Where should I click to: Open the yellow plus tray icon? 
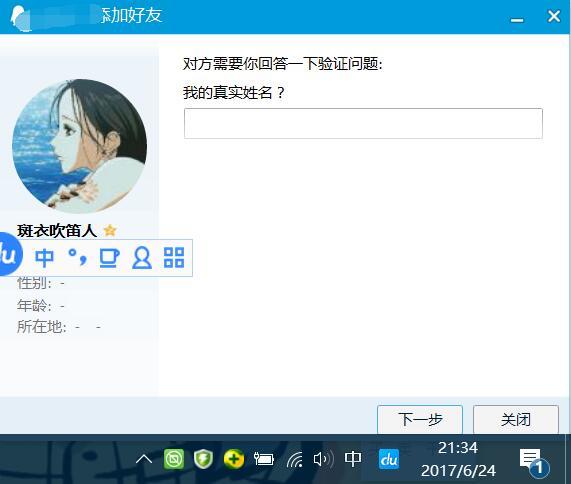(x=233, y=459)
